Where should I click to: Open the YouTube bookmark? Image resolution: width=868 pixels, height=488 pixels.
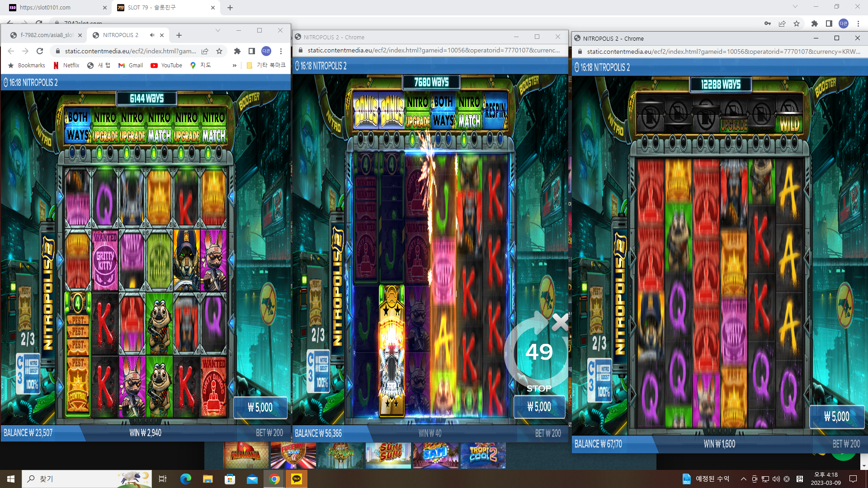(x=166, y=66)
